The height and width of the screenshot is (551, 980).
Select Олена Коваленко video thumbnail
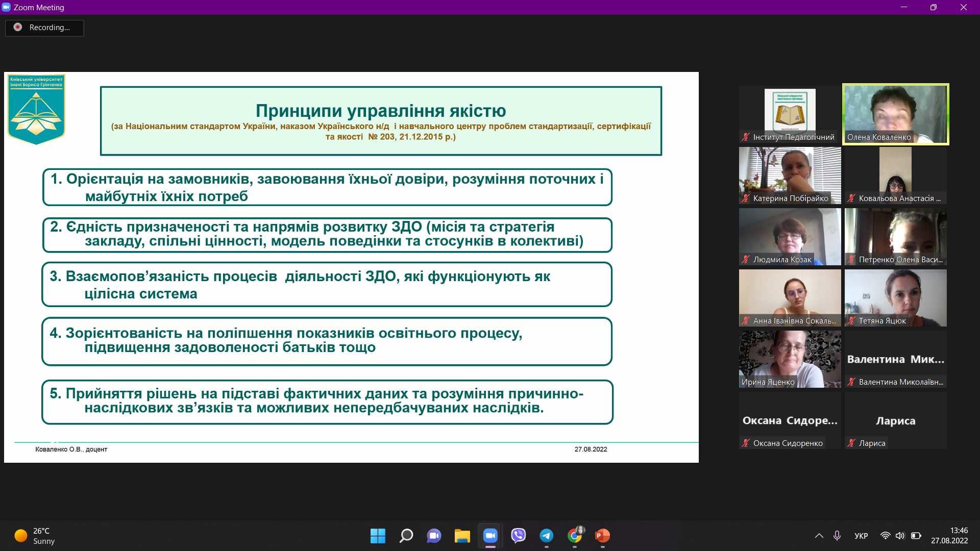pyautogui.click(x=895, y=114)
